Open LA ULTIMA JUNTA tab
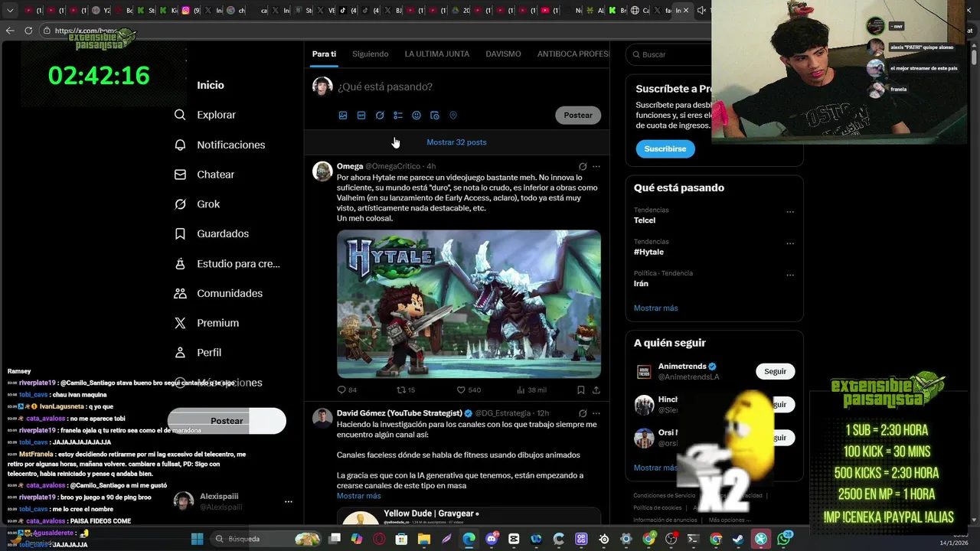 click(x=437, y=54)
